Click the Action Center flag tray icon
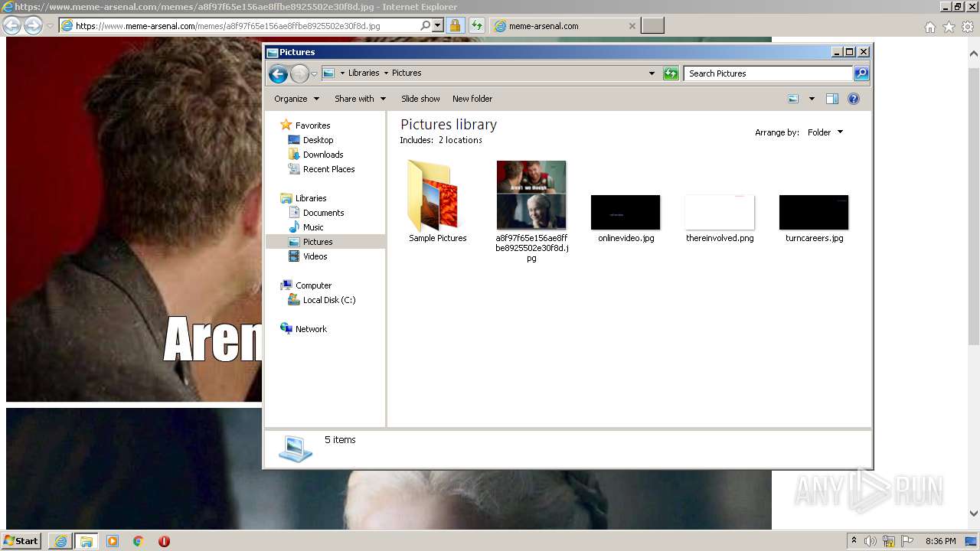 tap(907, 541)
